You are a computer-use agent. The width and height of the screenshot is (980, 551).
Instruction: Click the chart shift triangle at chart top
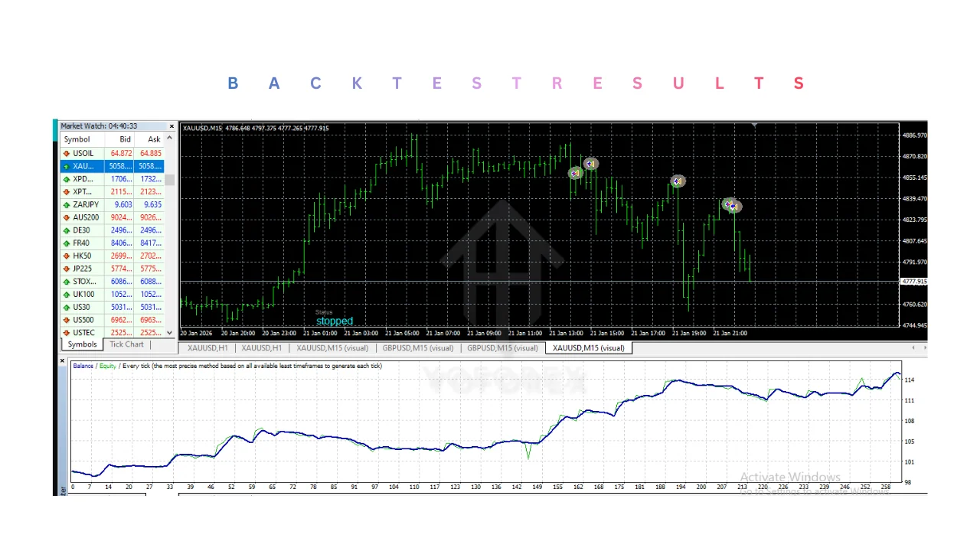click(755, 125)
